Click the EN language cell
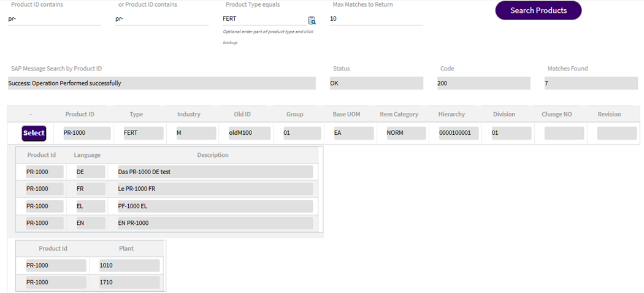The height and width of the screenshot is (293, 644). (x=90, y=223)
